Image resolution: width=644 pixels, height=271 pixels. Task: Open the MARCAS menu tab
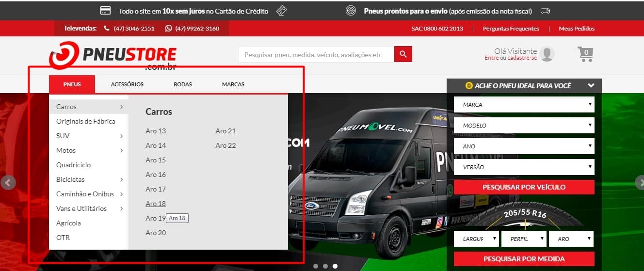[233, 84]
